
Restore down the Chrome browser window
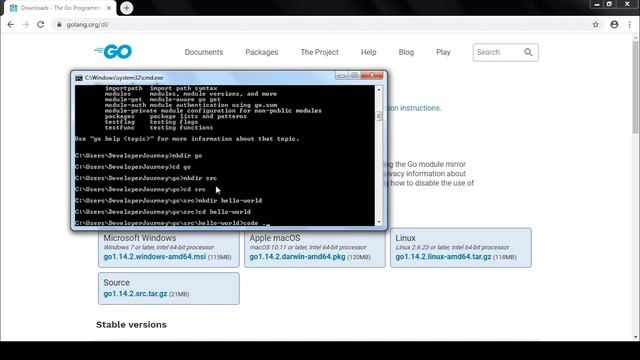point(609,4)
